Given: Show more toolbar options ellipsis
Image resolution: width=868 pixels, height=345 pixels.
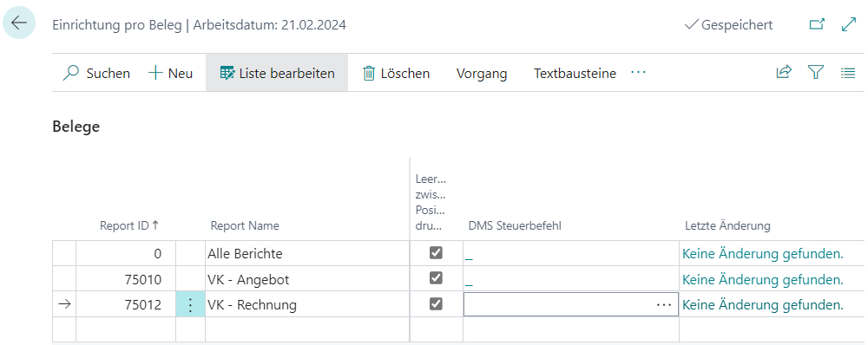Looking at the screenshot, I should click(x=638, y=73).
